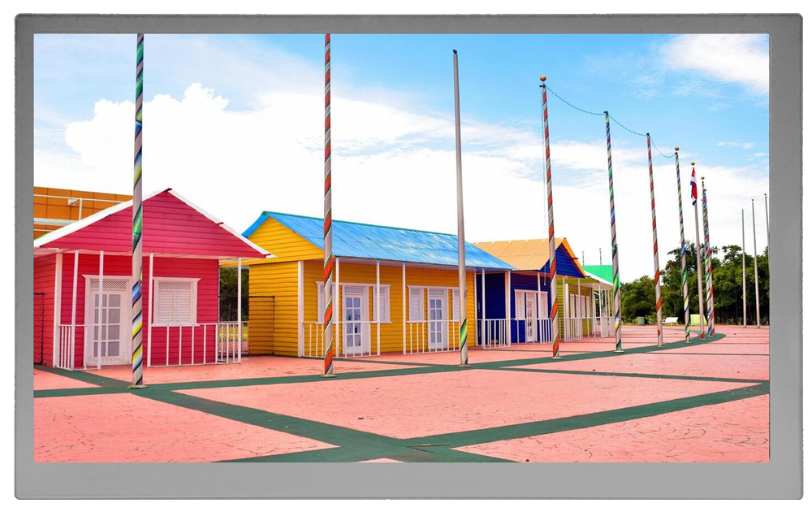Select the pink house's gabled roof

click(187, 228)
